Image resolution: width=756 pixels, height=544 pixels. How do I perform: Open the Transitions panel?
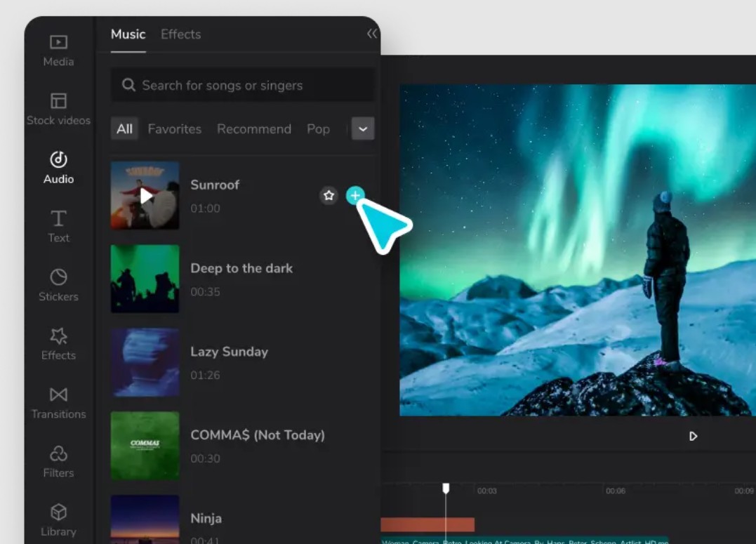(58, 402)
